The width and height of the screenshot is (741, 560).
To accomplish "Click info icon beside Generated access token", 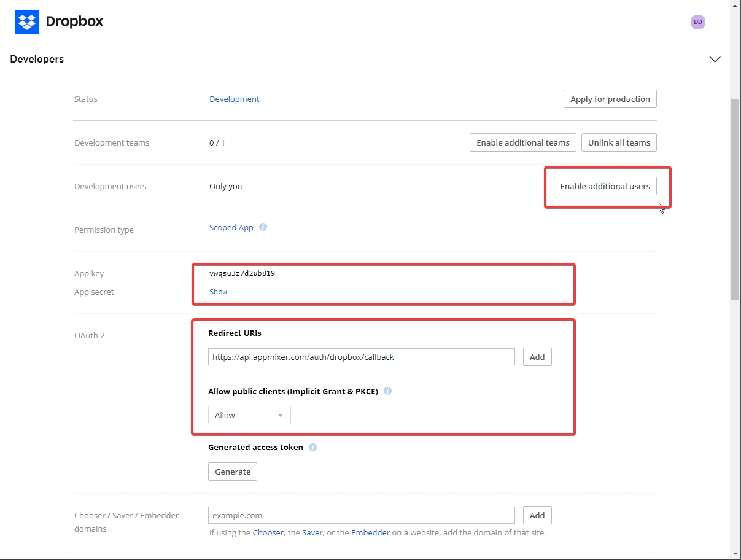I will click(x=312, y=448).
